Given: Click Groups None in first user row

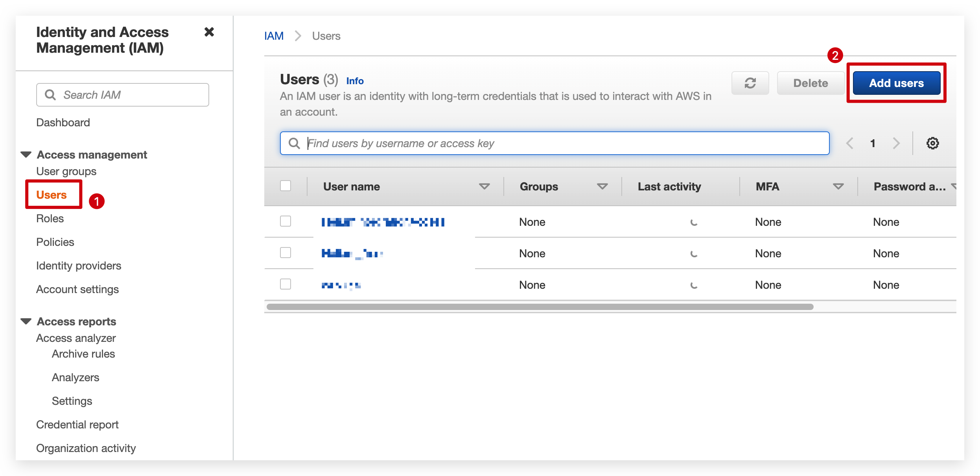Looking at the screenshot, I should 532,222.
